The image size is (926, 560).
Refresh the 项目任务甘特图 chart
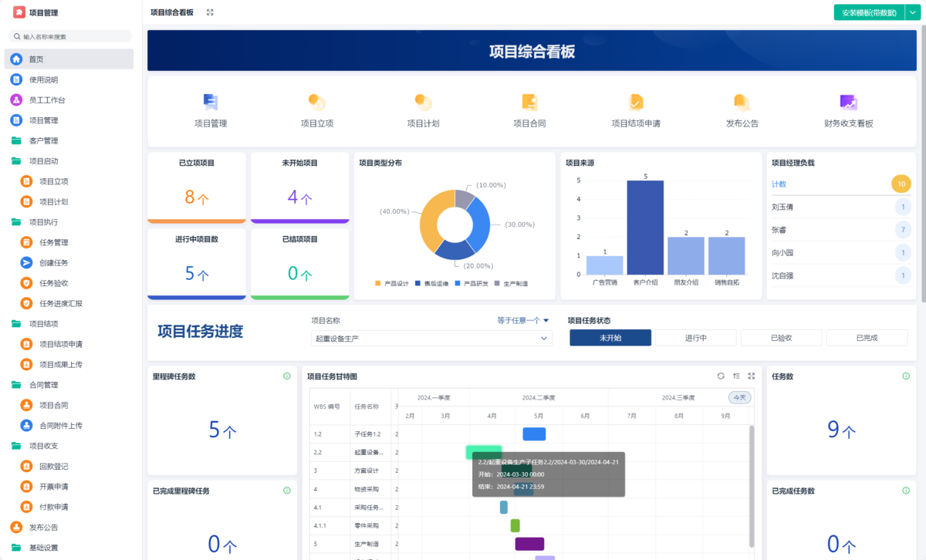721,376
